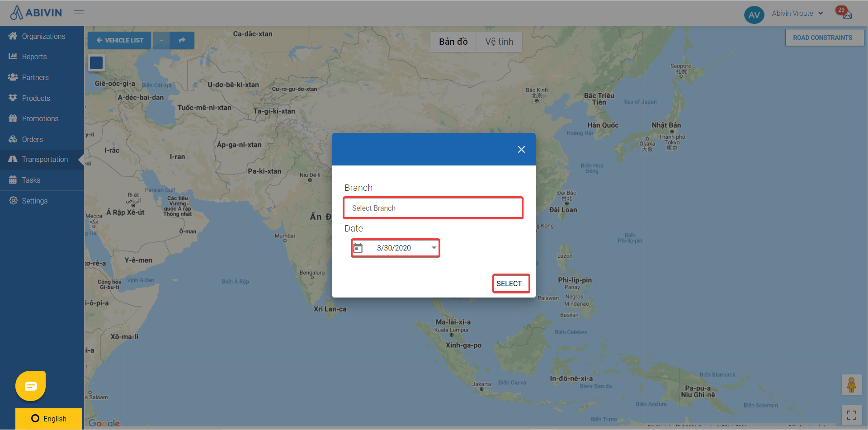Open Products in the sidebar
Viewport: 868px width, 430px height.
tap(42, 98)
